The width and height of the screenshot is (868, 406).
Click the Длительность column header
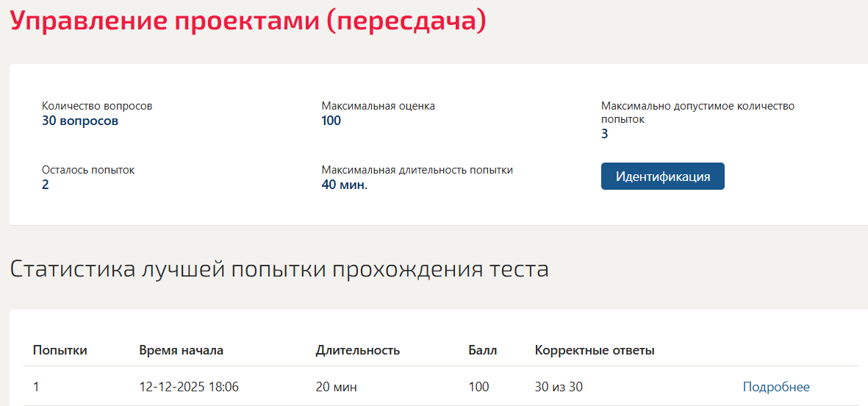click(358, 350)
